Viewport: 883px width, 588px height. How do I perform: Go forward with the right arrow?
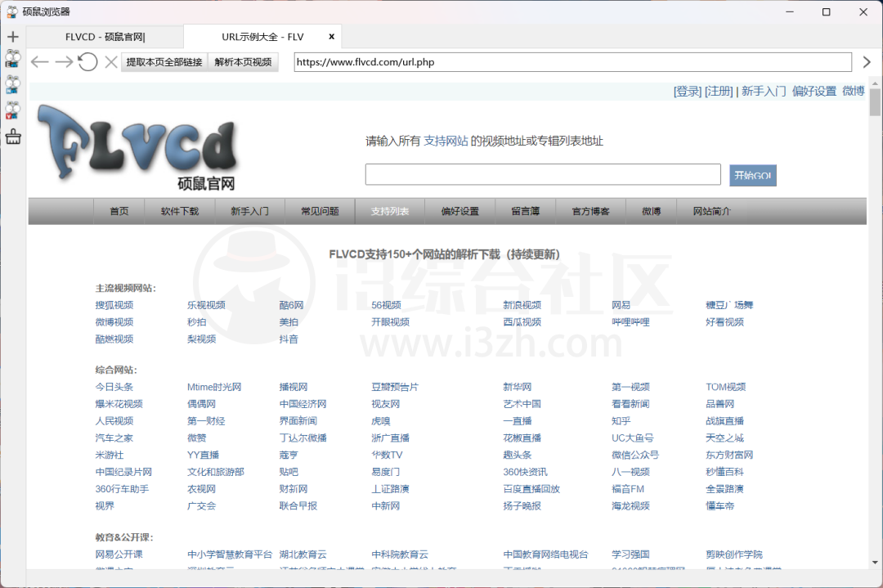pos(64,62)
